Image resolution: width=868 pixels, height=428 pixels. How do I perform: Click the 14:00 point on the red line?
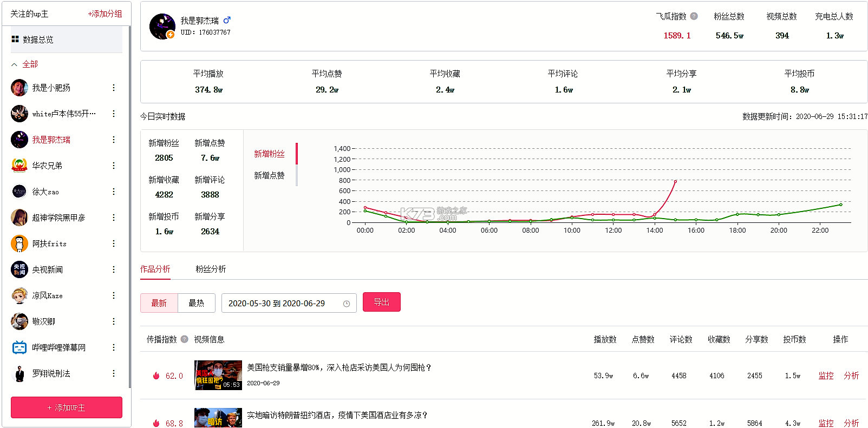click(655, 215)
